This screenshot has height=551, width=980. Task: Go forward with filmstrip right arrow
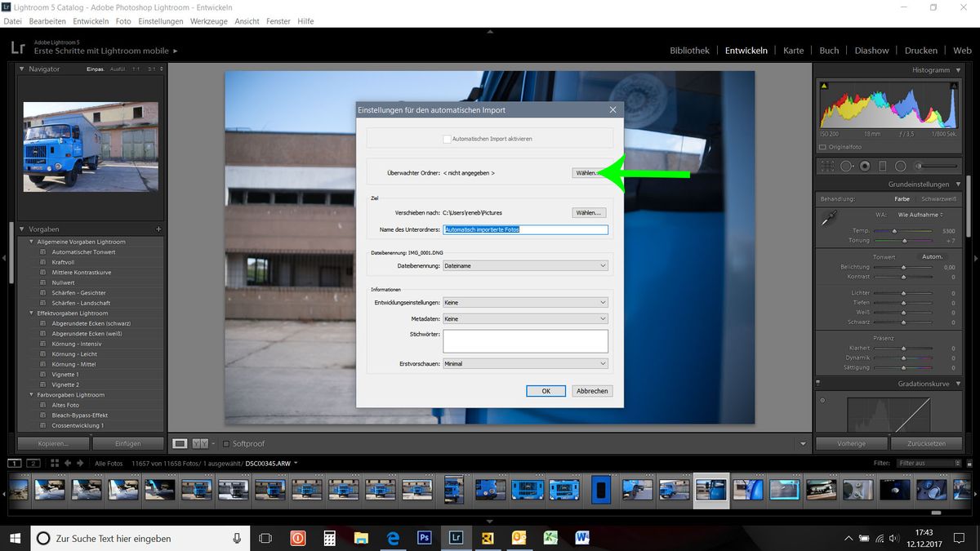point(81,463)
